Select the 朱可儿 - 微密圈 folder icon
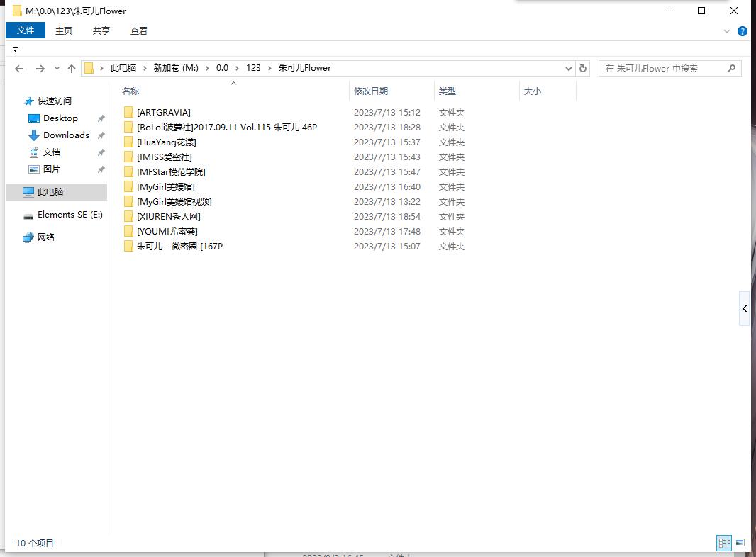The height and width of the screenshot is (557, 756). coord(128,247)
